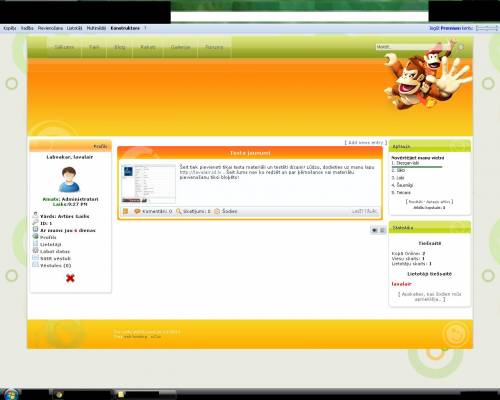The image size is (500, 400).
Task: Click the search input field in the header
Action: pyautogui.click(x=415, y=47)
